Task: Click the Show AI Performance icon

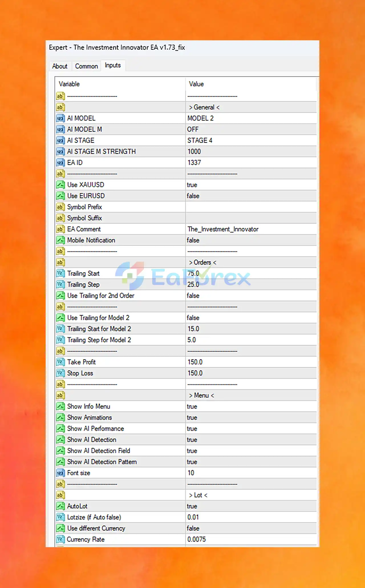Action: (60, 429)
